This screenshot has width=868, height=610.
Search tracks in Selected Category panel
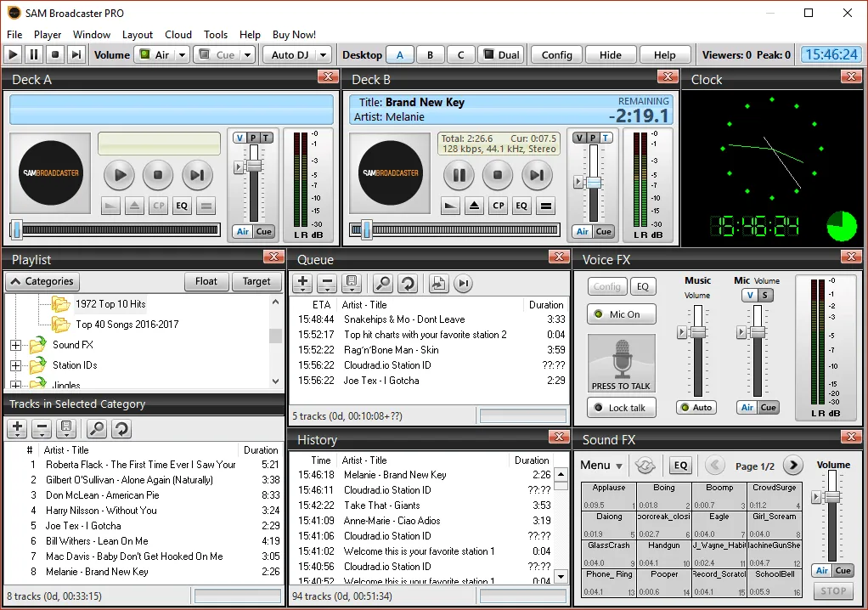pos(97,429)
